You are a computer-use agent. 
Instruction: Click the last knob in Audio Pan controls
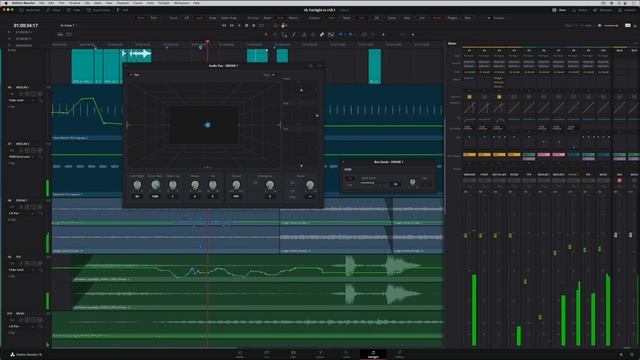click(x=310, y=185)
